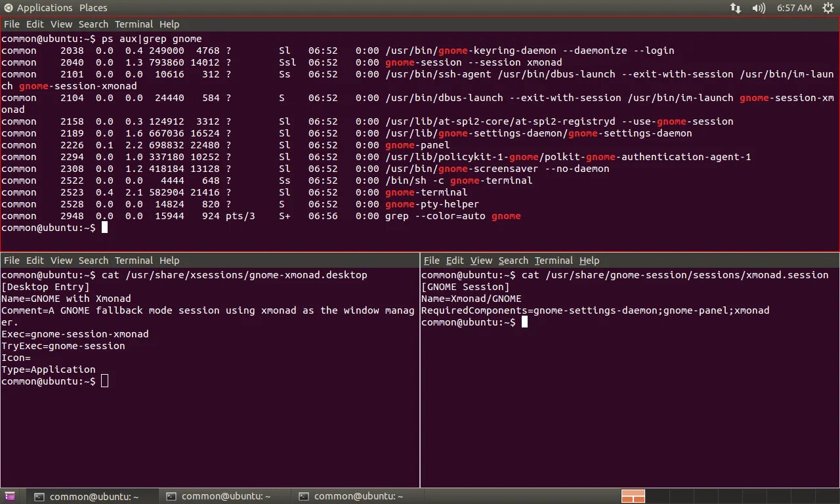Click the '/bin/sh -c gnome-terminal' row
Image resolution: width=840 pixels, height=504 pixels.
coord(267,180)
